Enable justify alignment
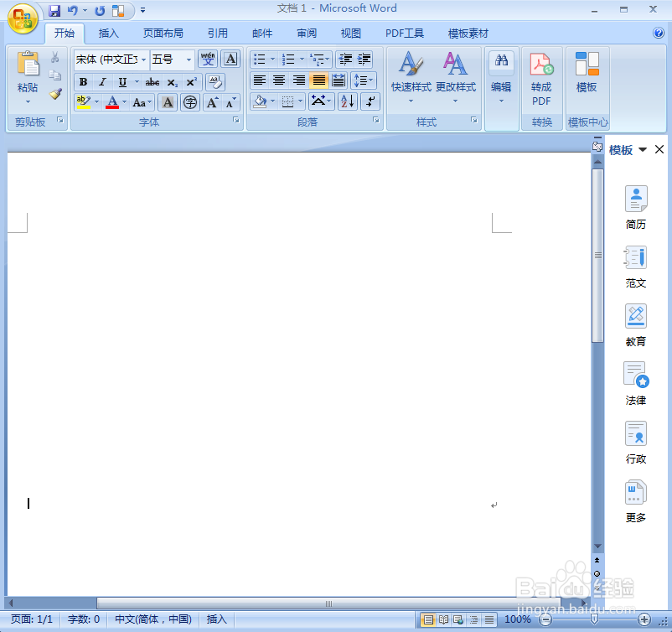The width and height of the screenshot is (672, 632). [318, 80]
